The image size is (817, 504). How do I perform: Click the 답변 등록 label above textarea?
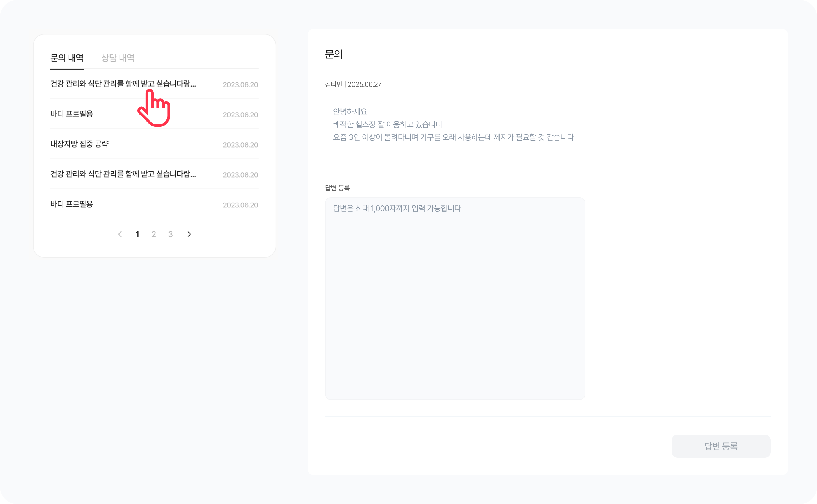click(x=337, y=188)
